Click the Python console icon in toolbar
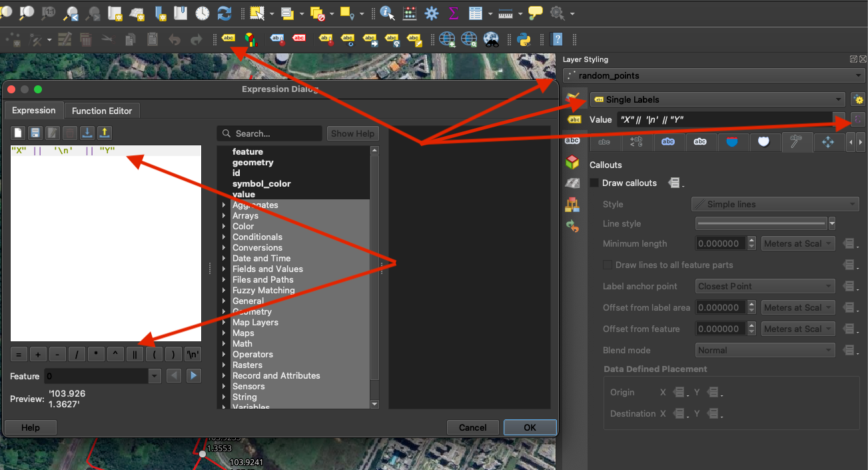 524,39
